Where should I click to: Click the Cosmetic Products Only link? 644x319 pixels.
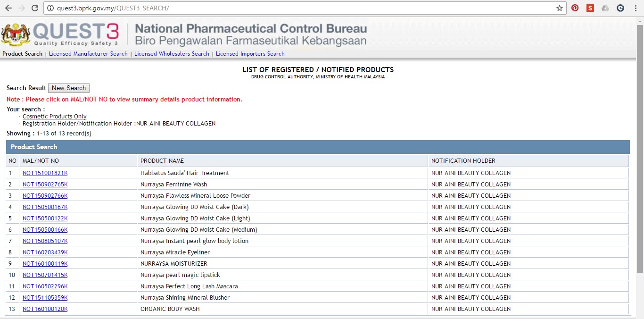55,117
